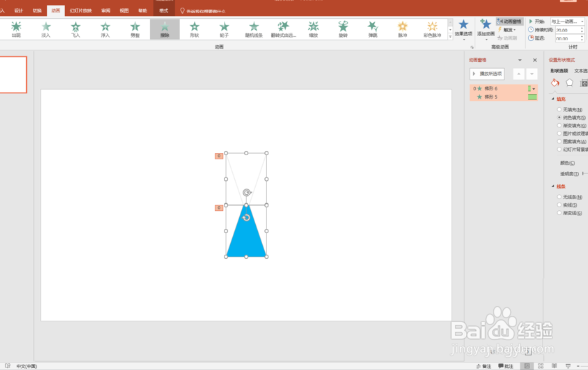588x370 pixels.
Task: Apply the Float In (浮入) animation
Action: point(105,29)
